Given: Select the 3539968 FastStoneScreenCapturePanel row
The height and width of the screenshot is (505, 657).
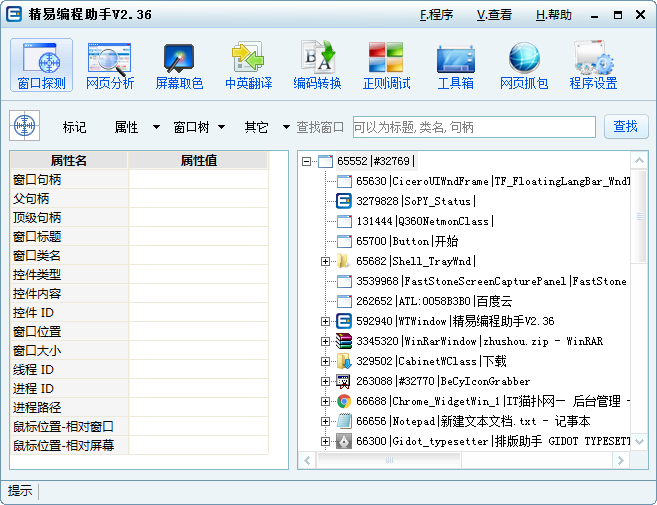Looking at the screenshot, I should pos(491,281).
